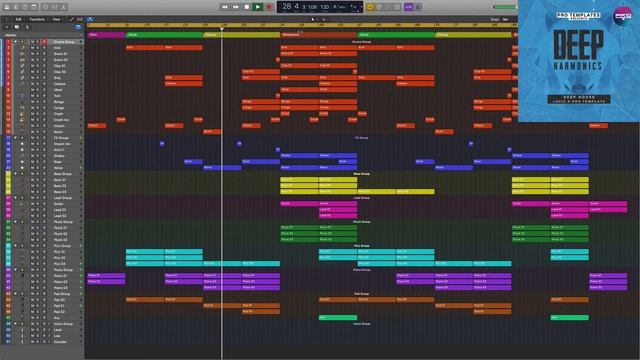Collapse the Lead Group track stack
Screen dimensions: 640x360
[15, 198]
